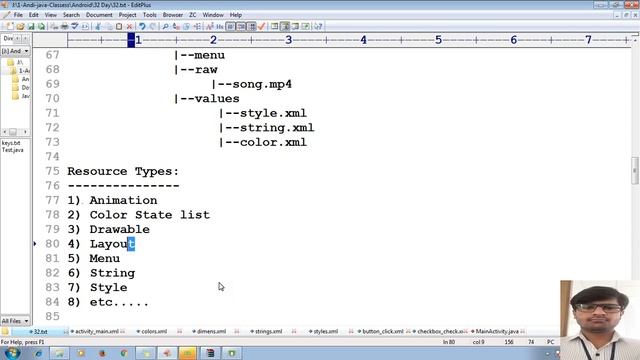This screenshot has width=640, height=360.
Task: Select Test.java in file list
Action: (x=12, y=150)
